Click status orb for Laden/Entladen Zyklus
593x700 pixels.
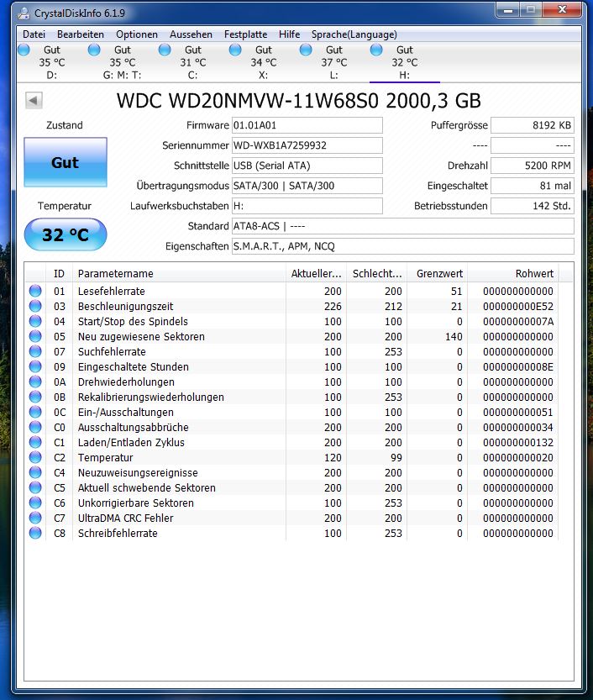pyautogui.click(x=35, y=442)
